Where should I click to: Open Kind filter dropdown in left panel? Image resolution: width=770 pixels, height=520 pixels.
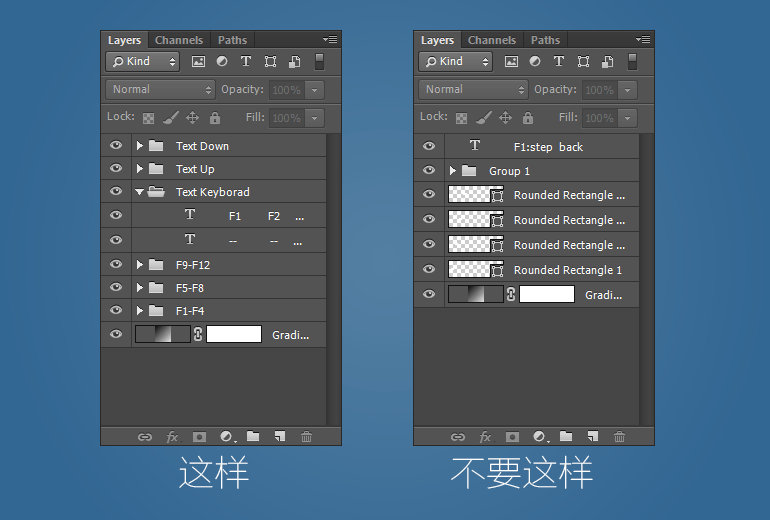pos(142,61)
